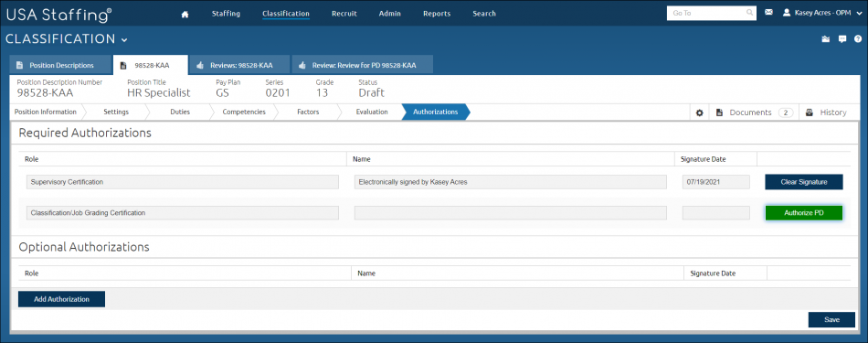Click the Required Authorizations heading
This screenshot has width=868, height=343.
tap(85, 133)
